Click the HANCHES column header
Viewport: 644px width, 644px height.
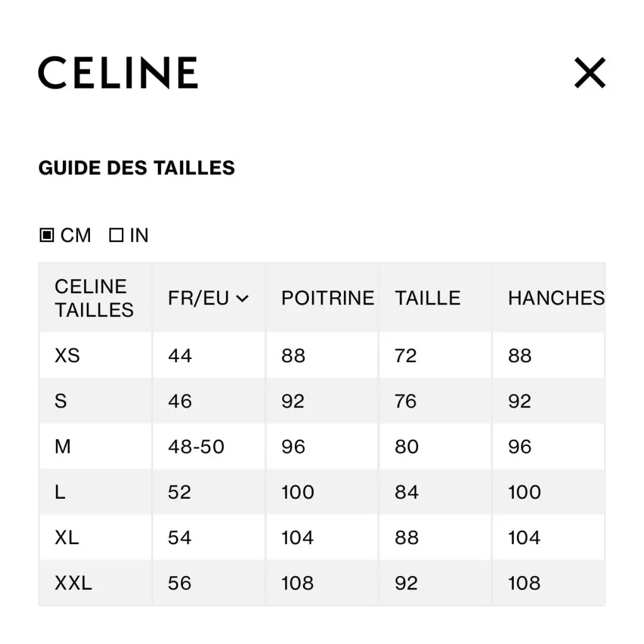(556, 297)
